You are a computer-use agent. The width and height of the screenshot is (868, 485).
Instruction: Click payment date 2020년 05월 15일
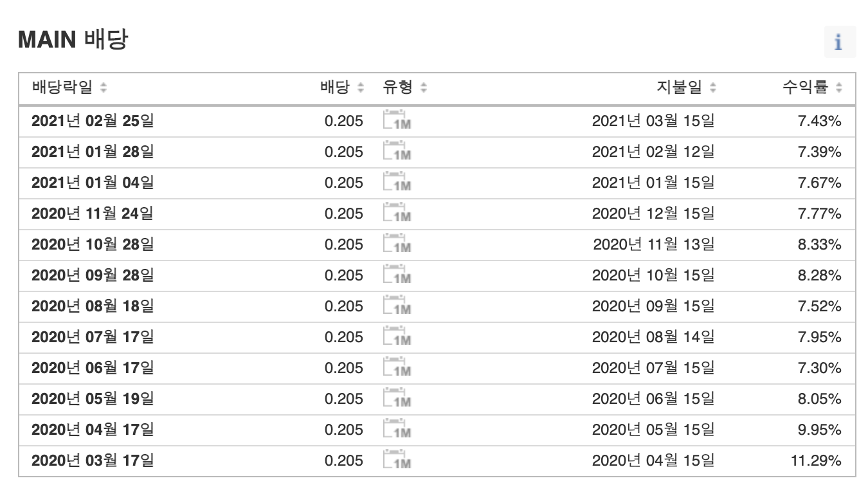(653, 430)
